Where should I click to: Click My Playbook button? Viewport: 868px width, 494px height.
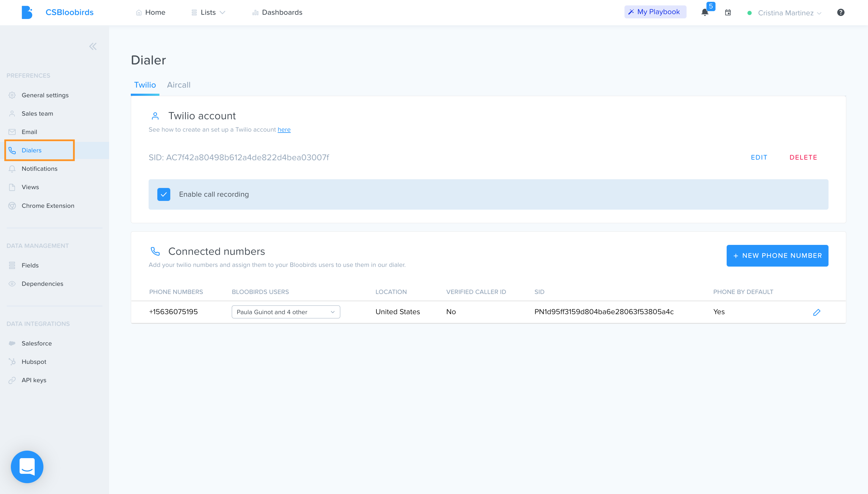point(655,12)
